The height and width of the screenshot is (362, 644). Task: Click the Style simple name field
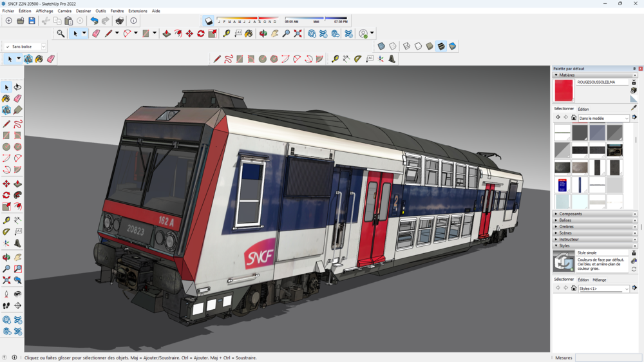tap(602, 252)
